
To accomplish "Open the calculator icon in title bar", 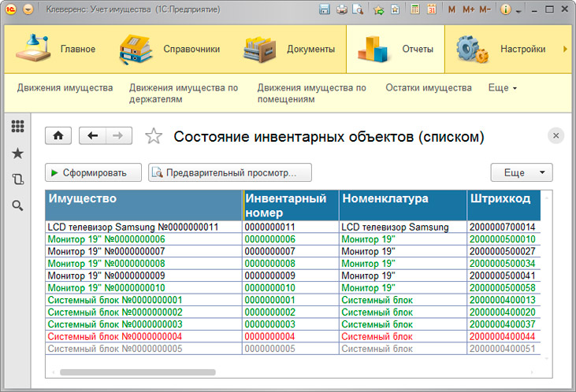I will tap(415, 9).
